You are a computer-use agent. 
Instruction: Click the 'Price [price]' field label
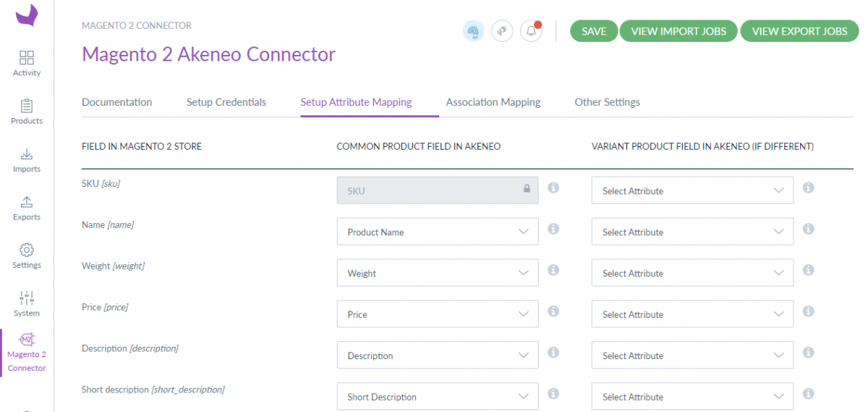pyautogui.click(x=106, y=307)
